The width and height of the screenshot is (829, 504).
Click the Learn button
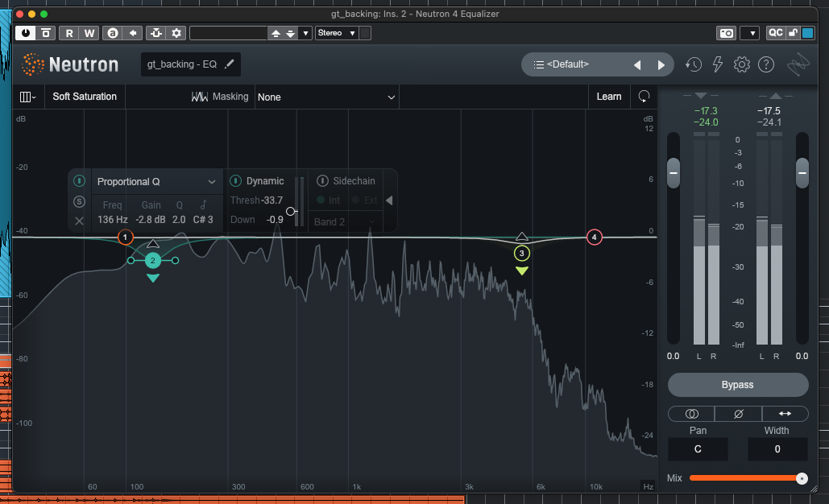pyautogui.click(x=609, y=97)
